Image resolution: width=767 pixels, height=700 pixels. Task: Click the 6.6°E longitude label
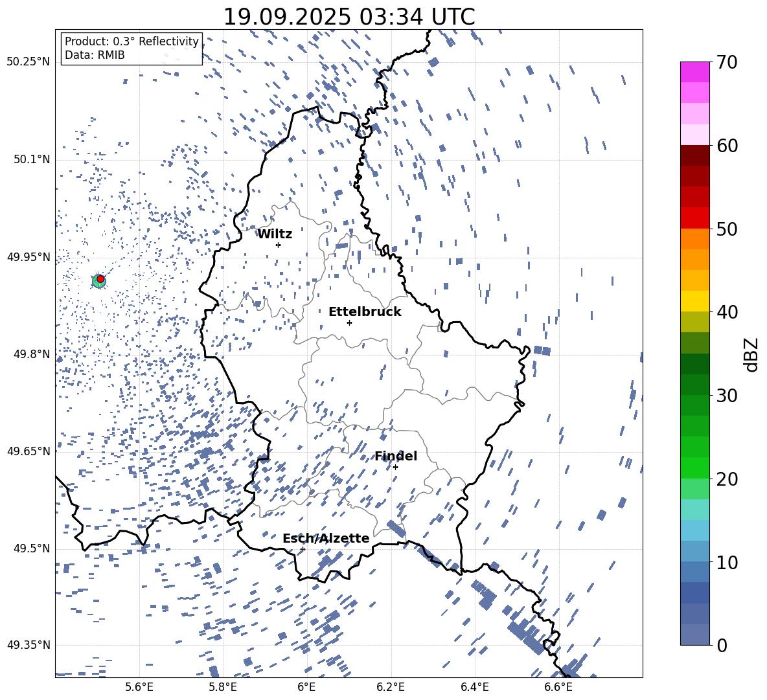tap(558, 688)
